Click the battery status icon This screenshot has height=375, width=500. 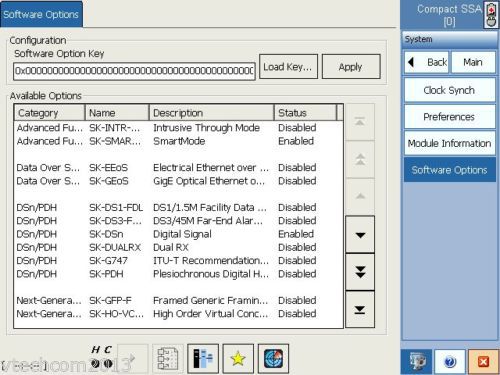tap(491, 15)
